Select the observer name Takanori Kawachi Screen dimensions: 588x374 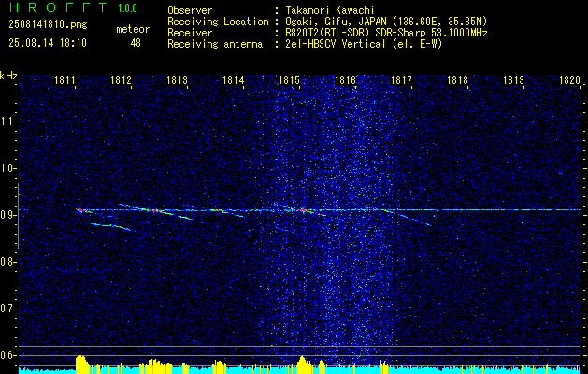tap(330, 10)
